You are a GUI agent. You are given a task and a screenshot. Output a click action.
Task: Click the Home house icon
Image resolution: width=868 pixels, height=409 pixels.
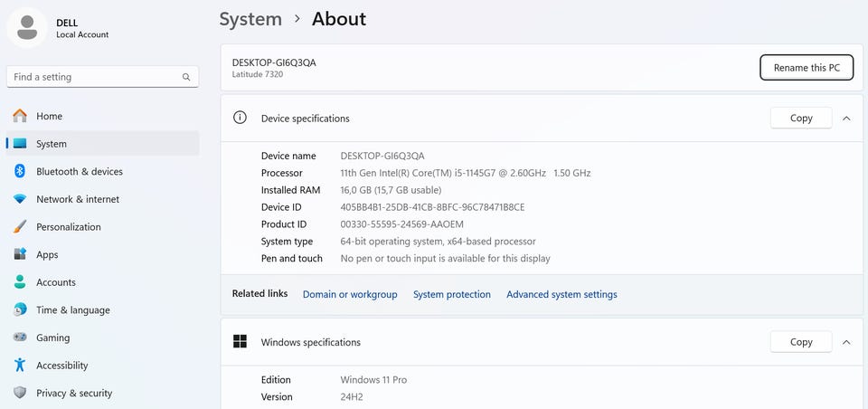[20, 116]
